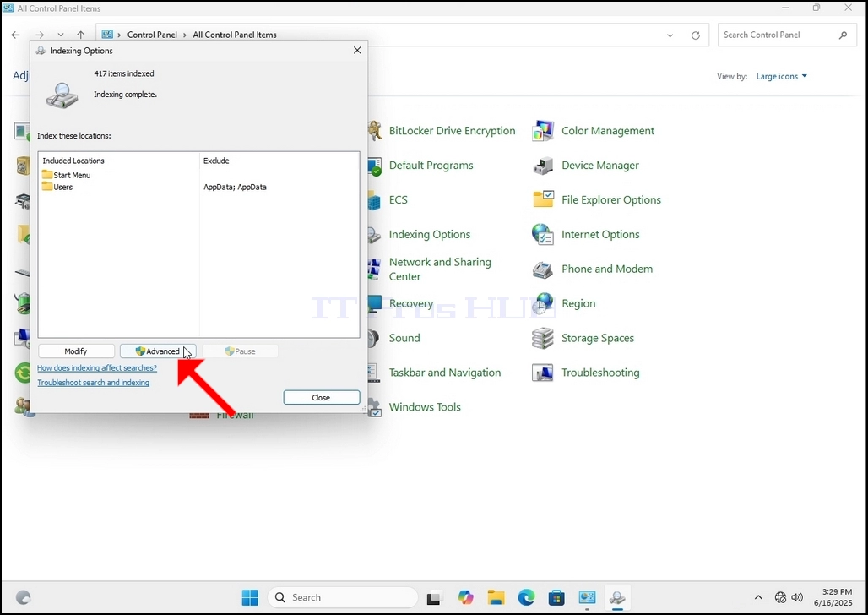Open the 'View by: Large icons' dropdown
Image resolution: width=868 pixels, height=615 pixels.
tap(782, 77)
